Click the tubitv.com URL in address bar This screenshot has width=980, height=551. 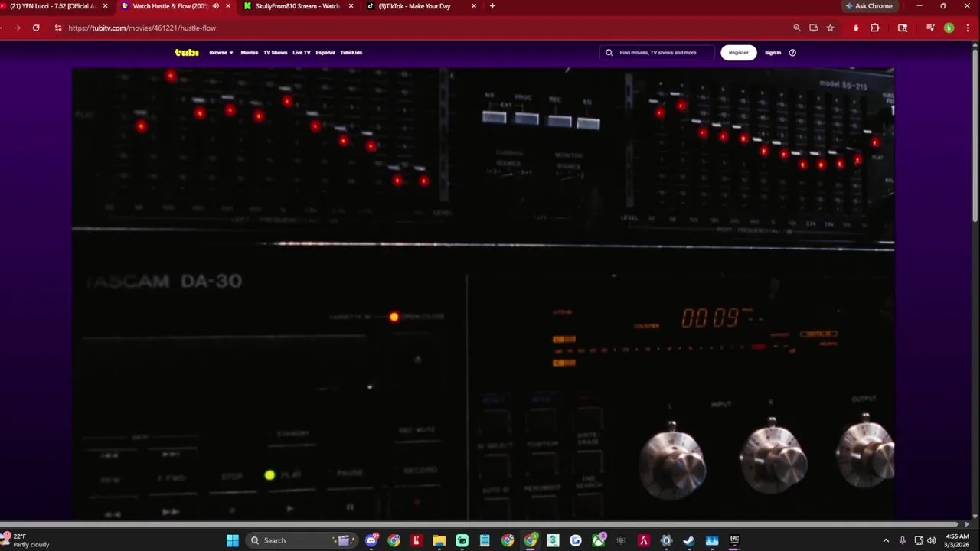coord(142,28)
